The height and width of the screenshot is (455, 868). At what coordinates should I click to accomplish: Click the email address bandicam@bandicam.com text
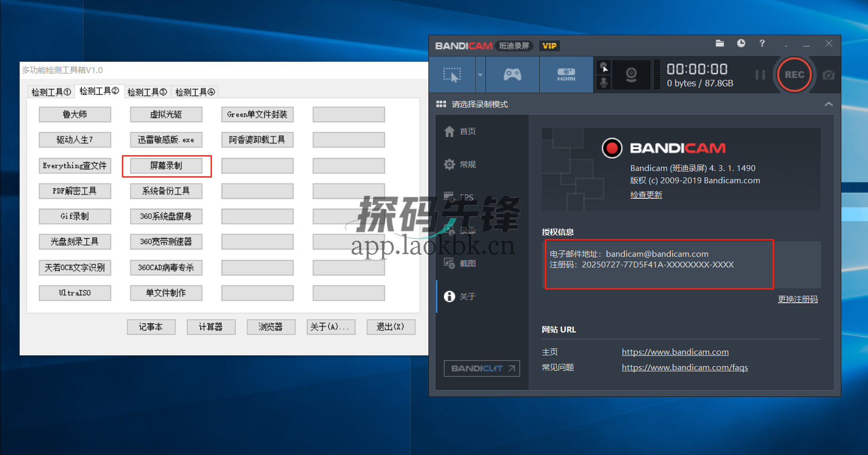point(657,254)
